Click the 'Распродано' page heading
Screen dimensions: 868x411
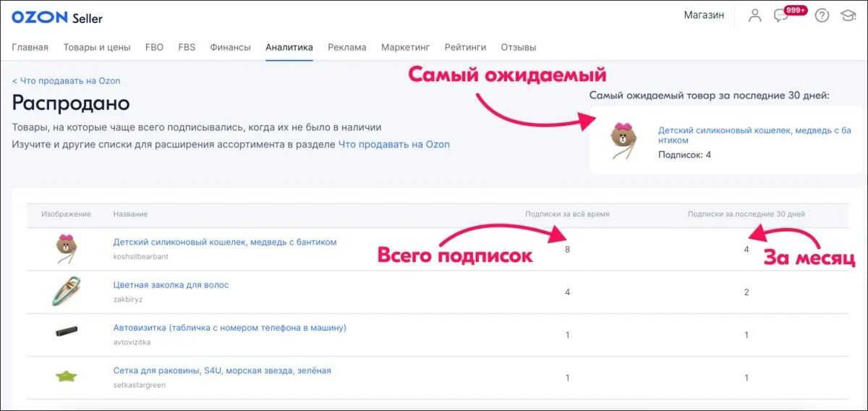(x=71, y=103)
